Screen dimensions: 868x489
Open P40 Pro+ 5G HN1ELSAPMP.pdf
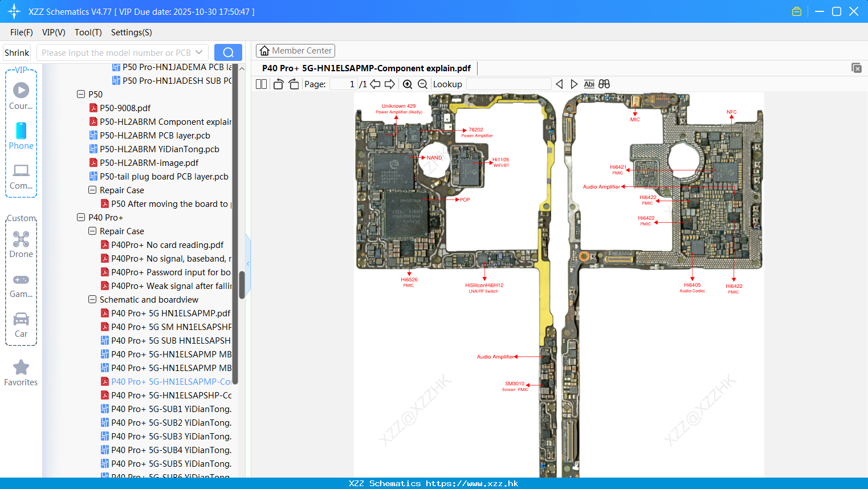point(166,313)
